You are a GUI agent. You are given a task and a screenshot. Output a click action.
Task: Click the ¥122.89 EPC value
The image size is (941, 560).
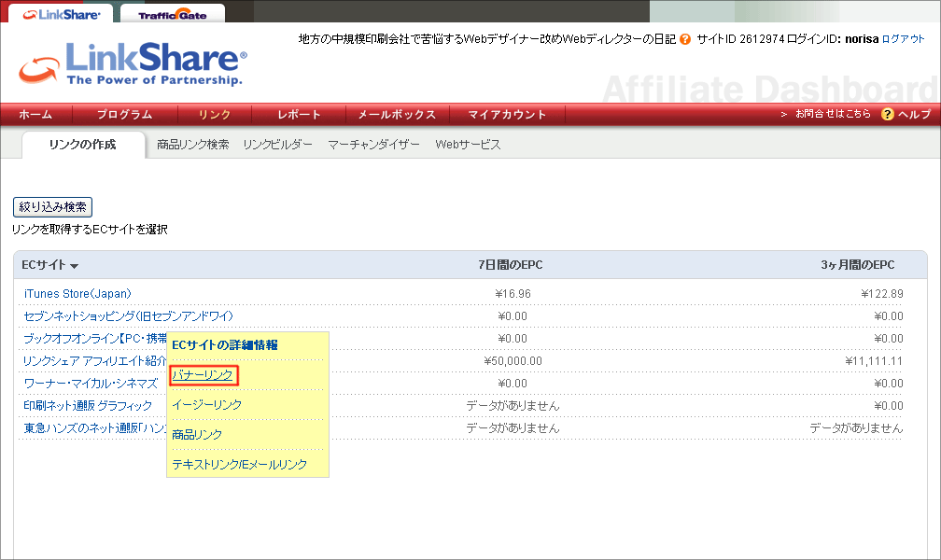(x=881, y=293)
